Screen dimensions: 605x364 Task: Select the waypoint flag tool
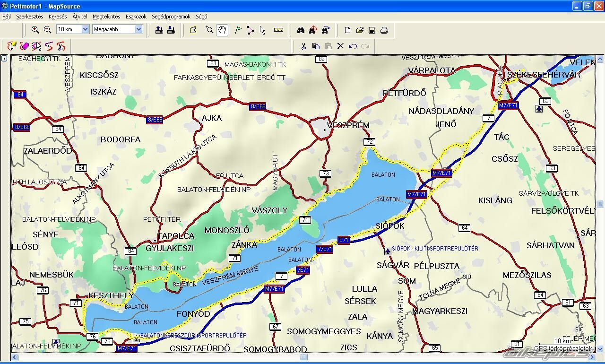pos(238,30)
